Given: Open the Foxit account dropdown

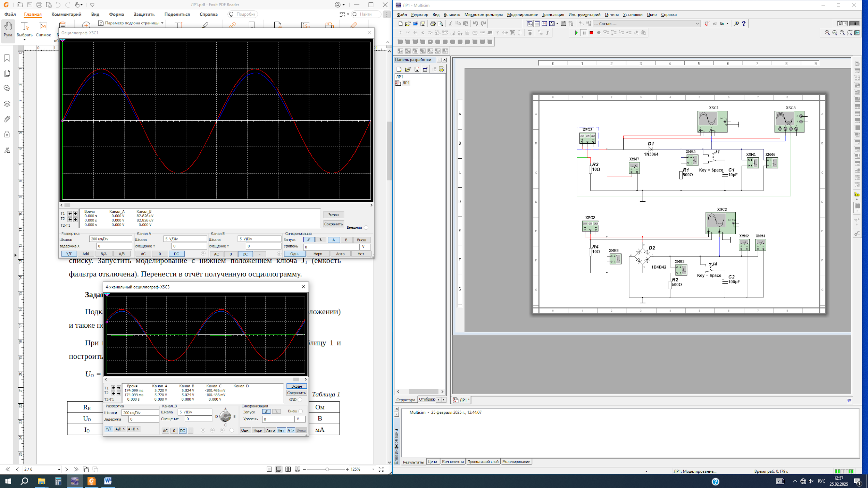Looking at the screenshot, I should [x=340, y=5].
